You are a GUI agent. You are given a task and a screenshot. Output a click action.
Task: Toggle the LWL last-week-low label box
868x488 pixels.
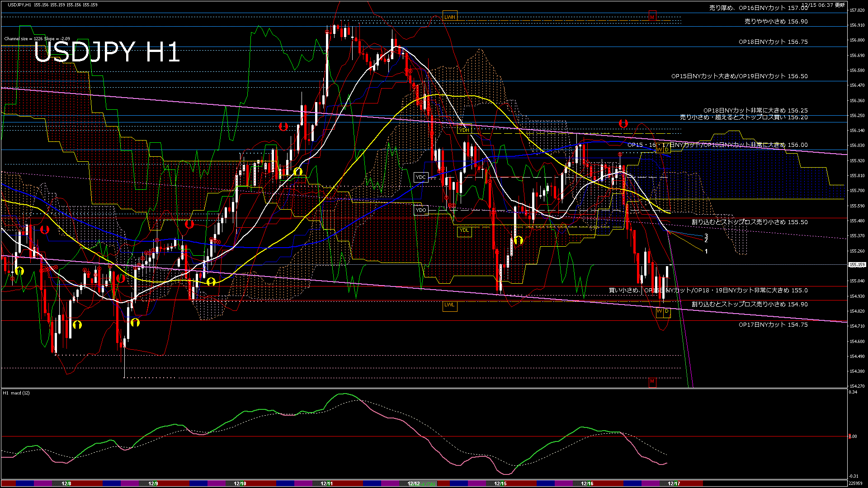point(450,306)
